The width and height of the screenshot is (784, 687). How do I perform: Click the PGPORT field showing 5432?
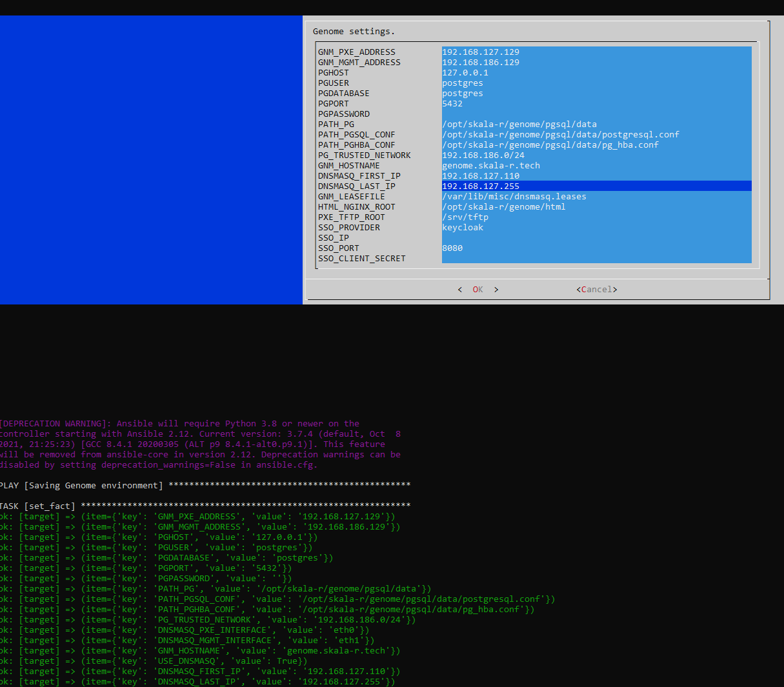(x=596, y=104)
